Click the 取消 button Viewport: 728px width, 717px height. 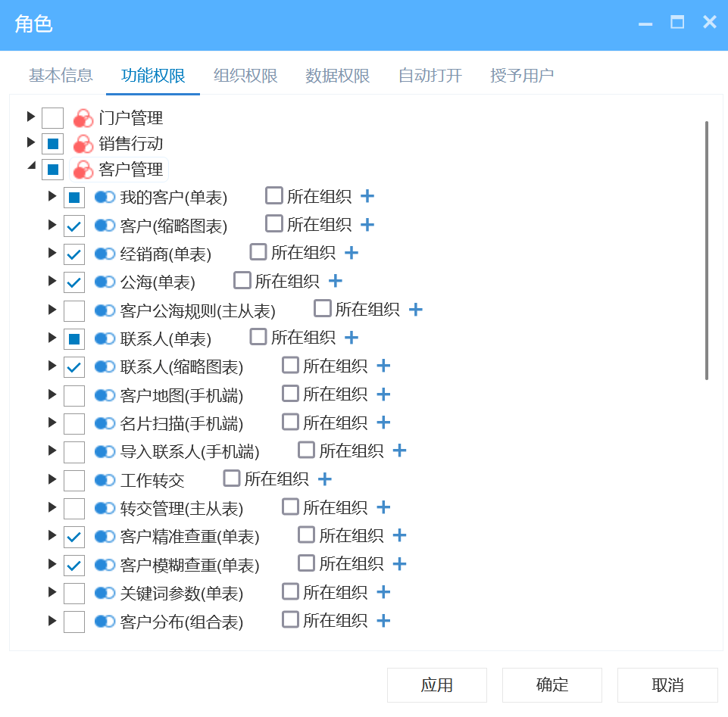coord(667,684)
